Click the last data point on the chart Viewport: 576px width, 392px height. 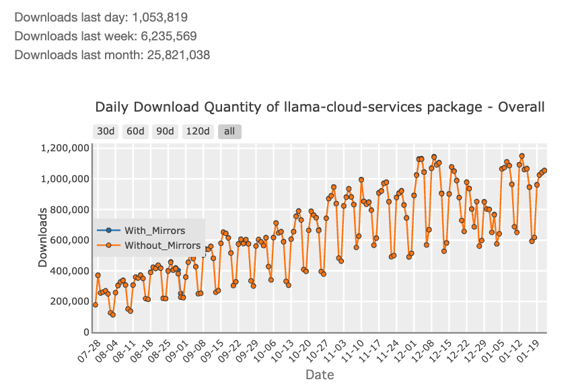tap(544, 171)
